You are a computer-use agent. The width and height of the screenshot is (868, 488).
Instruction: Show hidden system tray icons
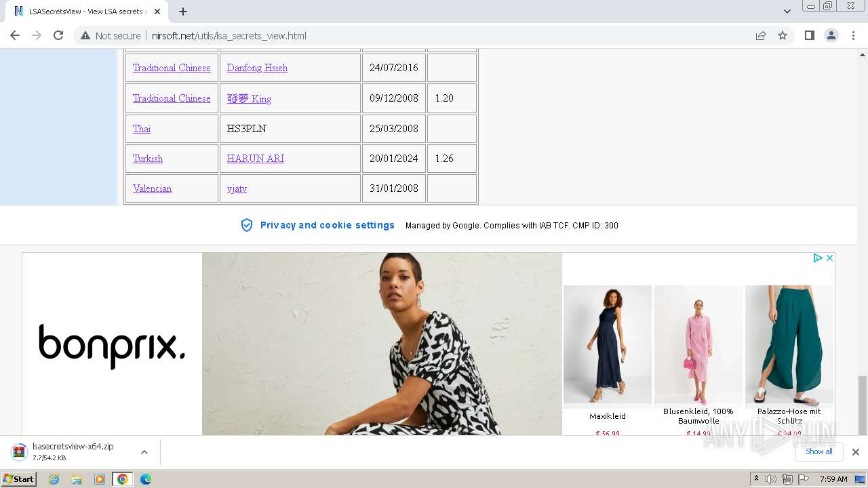(756, 479)
